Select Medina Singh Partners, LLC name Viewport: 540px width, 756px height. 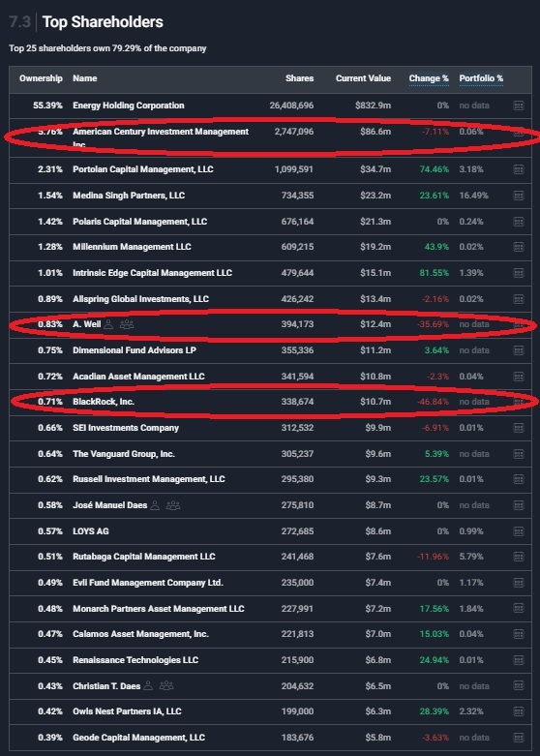coord(129,196)
